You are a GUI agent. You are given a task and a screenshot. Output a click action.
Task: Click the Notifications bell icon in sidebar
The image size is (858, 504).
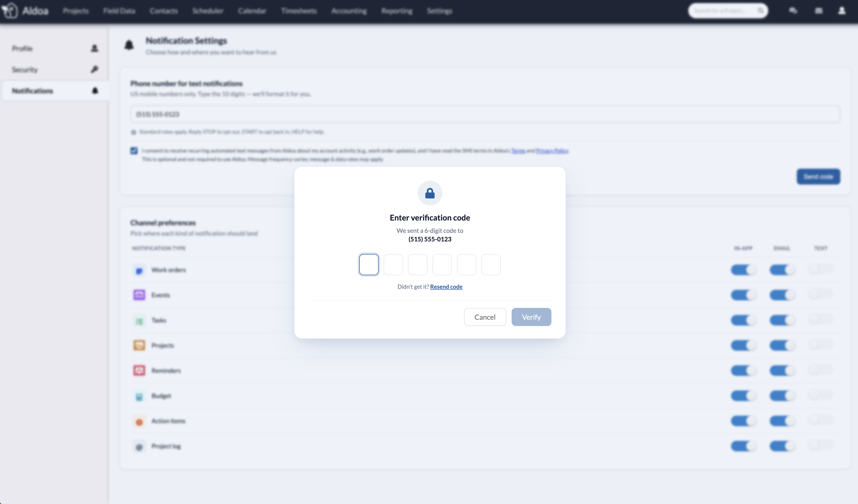(x=95, y=91)
